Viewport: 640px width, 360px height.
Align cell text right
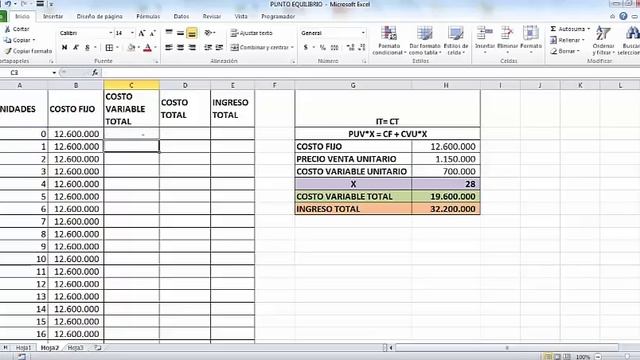(x=192, y=48)
